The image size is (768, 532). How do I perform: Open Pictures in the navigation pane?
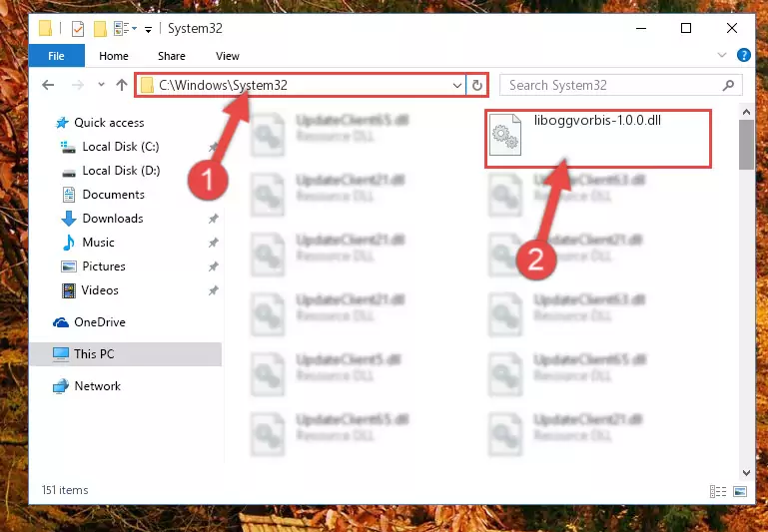(x=104, y=266)
